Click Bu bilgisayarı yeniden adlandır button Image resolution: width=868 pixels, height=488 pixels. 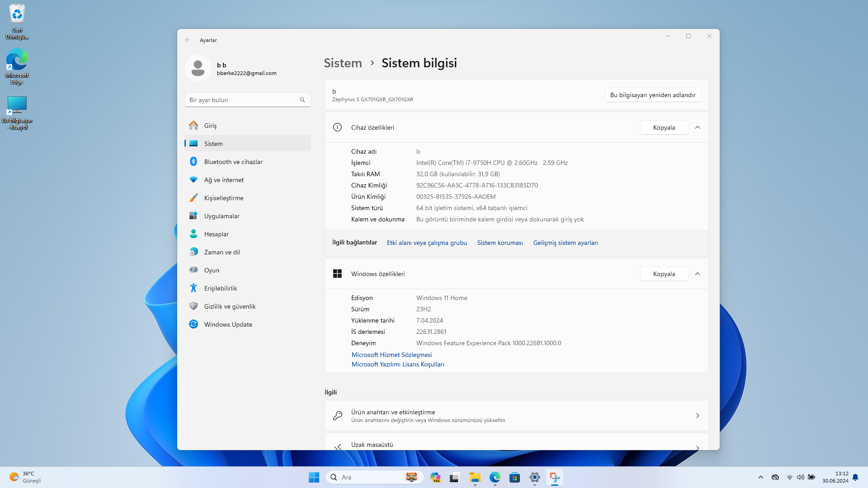(653, 95)
